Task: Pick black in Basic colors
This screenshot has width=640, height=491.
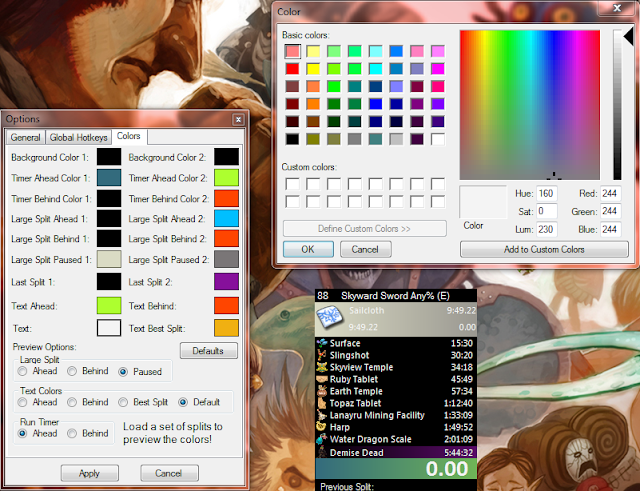Action: (x=292, y=139)
